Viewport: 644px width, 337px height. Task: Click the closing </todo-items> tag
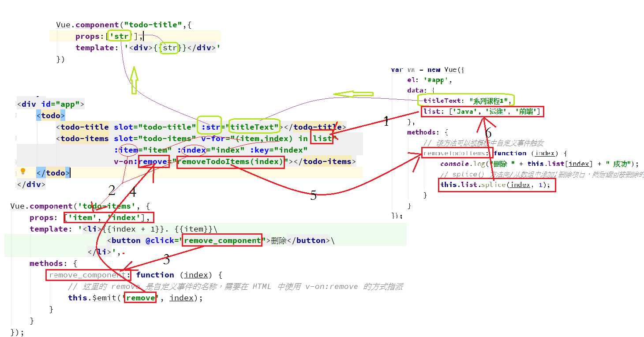[x=323, y=161]
